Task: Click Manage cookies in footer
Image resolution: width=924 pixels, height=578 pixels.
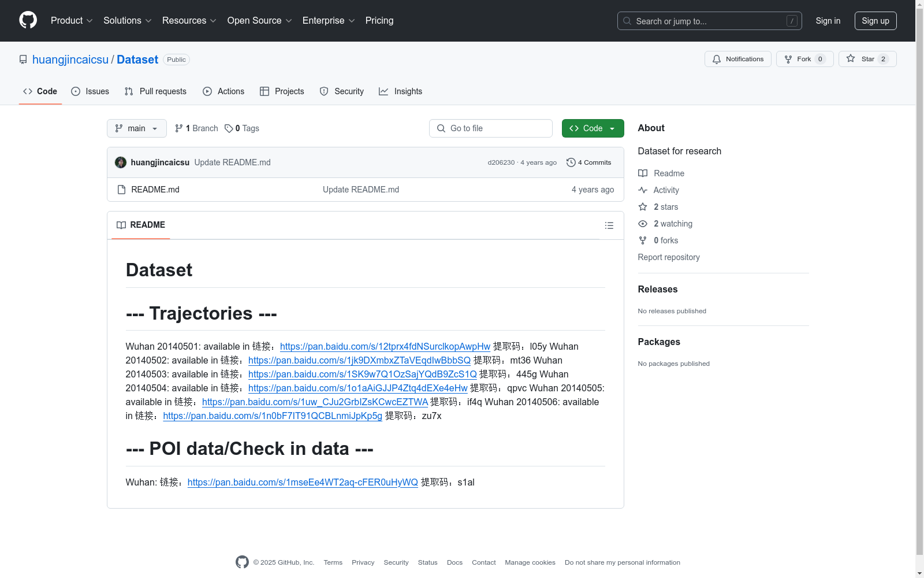Action: tap(530, 562)
